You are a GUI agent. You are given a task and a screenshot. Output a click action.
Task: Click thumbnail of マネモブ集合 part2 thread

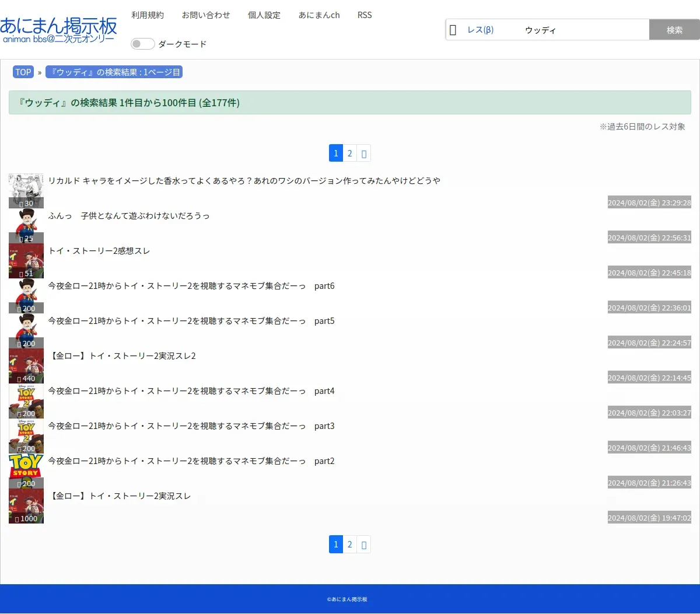pos(26,471)
